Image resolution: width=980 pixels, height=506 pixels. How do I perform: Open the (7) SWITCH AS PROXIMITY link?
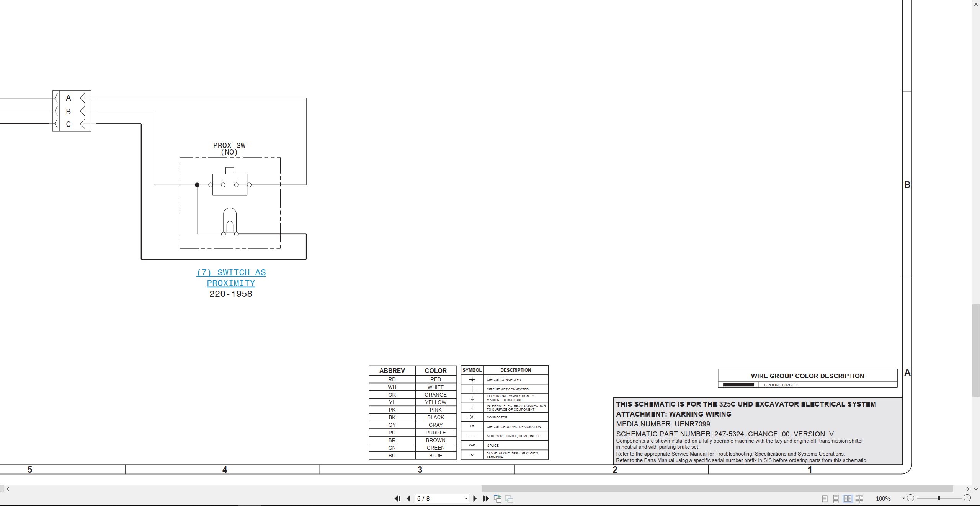[x=231, y=278]
